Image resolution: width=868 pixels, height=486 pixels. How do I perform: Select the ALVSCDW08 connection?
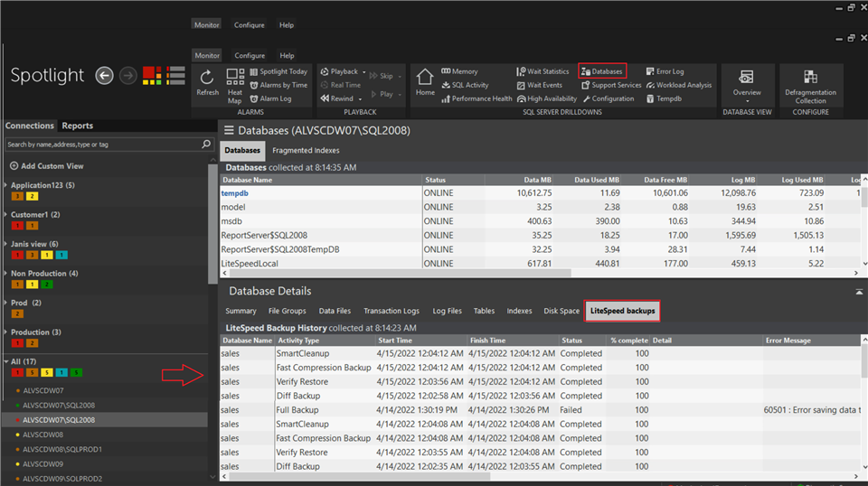tap(42, 435)
